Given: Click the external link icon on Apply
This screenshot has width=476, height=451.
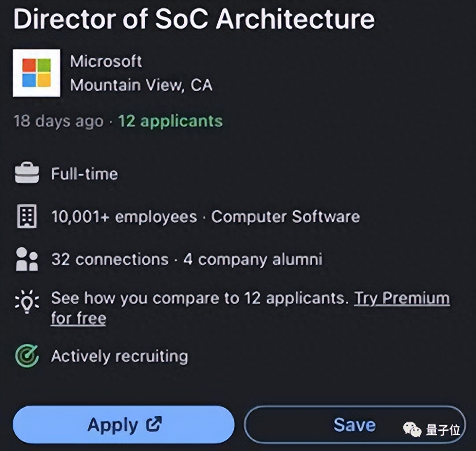Looking at the screenshot, I should click(153, 424).
